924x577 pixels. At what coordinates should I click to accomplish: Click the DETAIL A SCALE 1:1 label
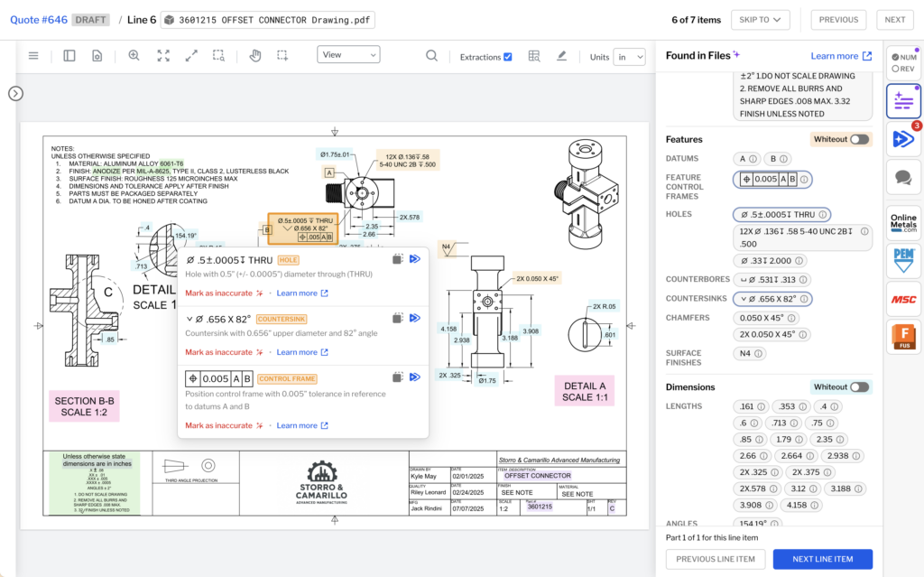coord(585,391)
